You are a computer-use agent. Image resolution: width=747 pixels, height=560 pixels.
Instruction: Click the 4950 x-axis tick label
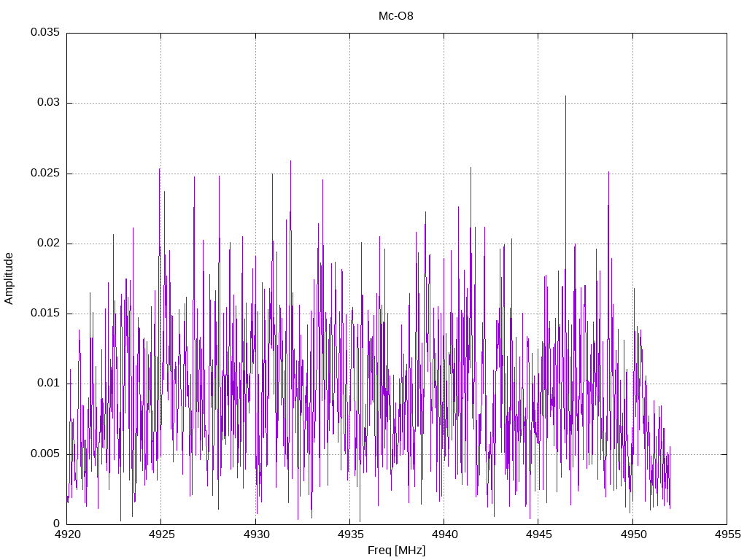point(633,534)
